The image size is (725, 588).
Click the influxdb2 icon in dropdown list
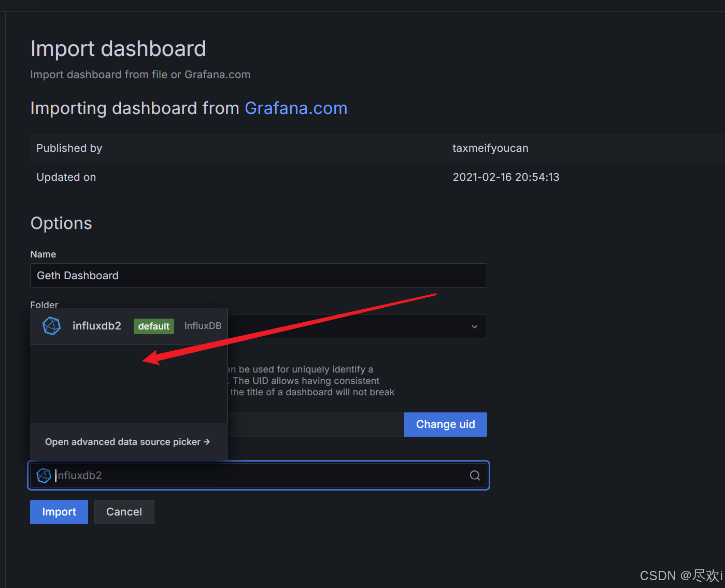51,326
